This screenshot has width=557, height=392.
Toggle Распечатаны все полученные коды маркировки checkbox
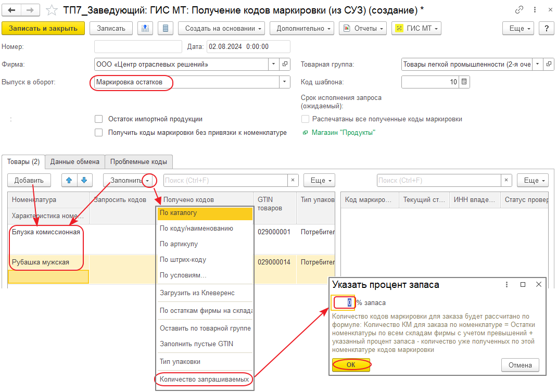coord(306,119)
